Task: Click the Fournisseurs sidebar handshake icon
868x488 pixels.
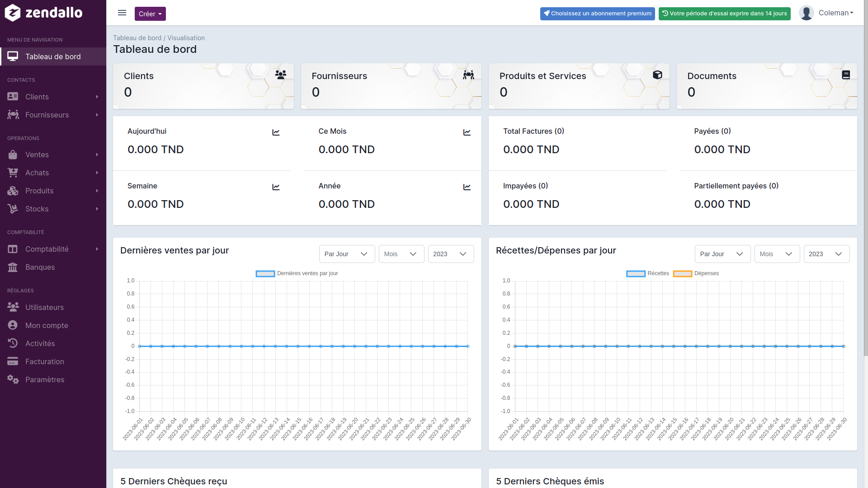Action: coord(13,115)
